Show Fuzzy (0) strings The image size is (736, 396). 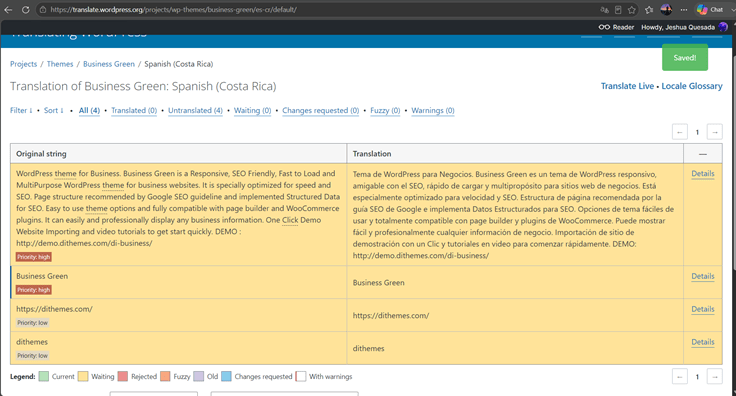385,110
